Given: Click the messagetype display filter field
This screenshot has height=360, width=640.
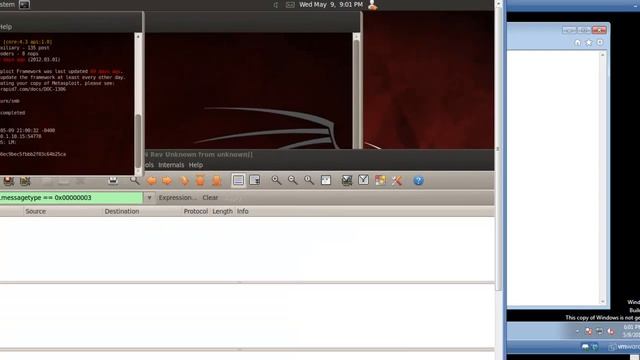Looking at the screenshot, I should (x=71, y=198).
